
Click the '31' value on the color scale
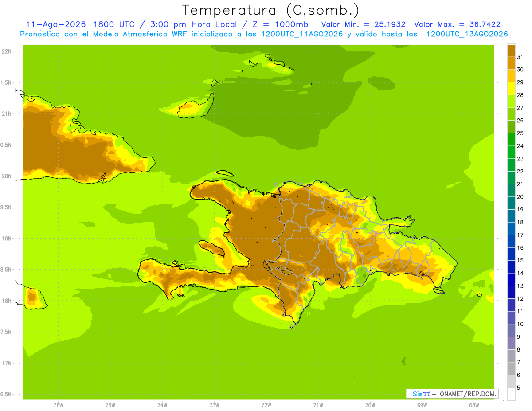click(520, 57)
